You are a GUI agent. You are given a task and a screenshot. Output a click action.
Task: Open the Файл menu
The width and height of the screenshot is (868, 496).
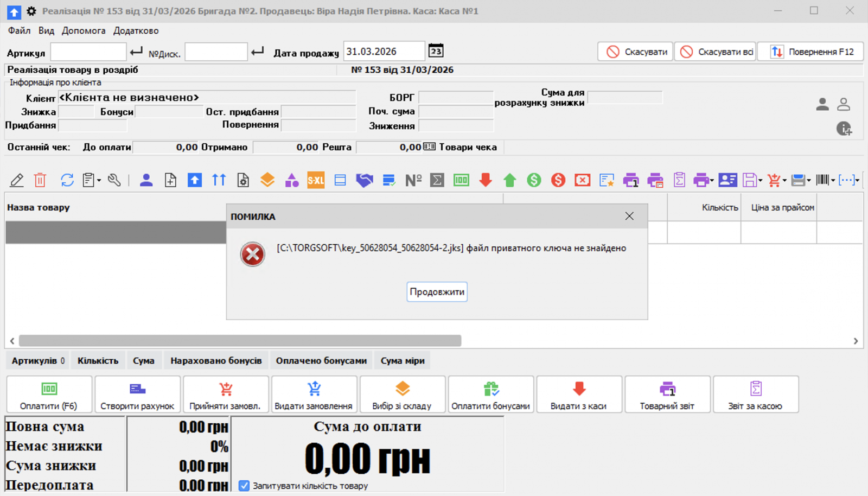point(19,30)
